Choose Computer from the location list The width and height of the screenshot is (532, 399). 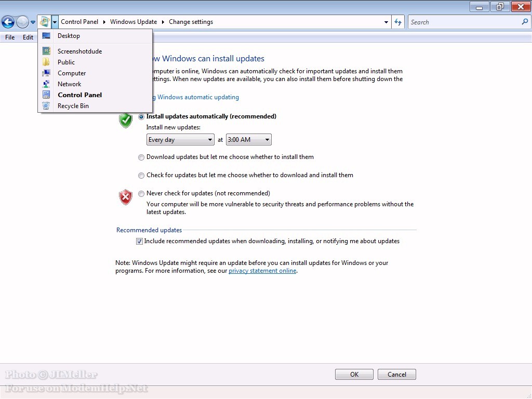pos(95,73)
